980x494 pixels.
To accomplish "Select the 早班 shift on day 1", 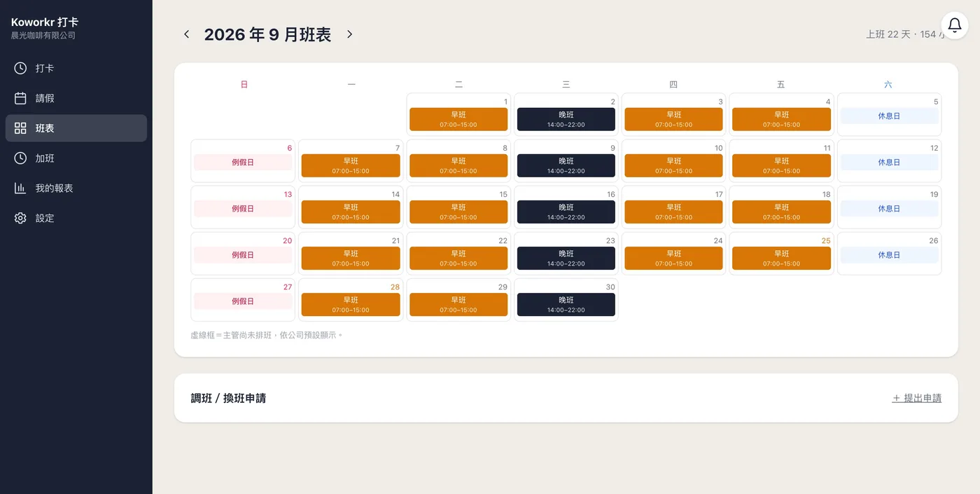I will pyautogui.click(x=458, y=119).
